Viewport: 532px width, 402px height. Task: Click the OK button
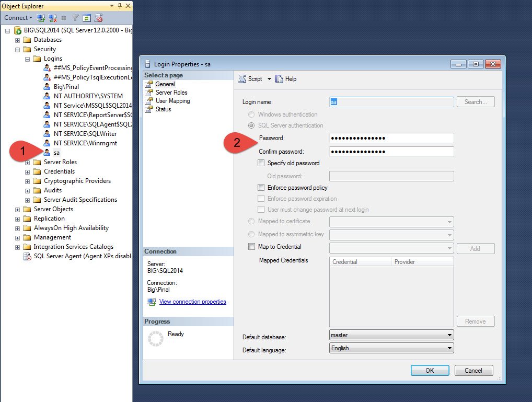tap(430, 371)
